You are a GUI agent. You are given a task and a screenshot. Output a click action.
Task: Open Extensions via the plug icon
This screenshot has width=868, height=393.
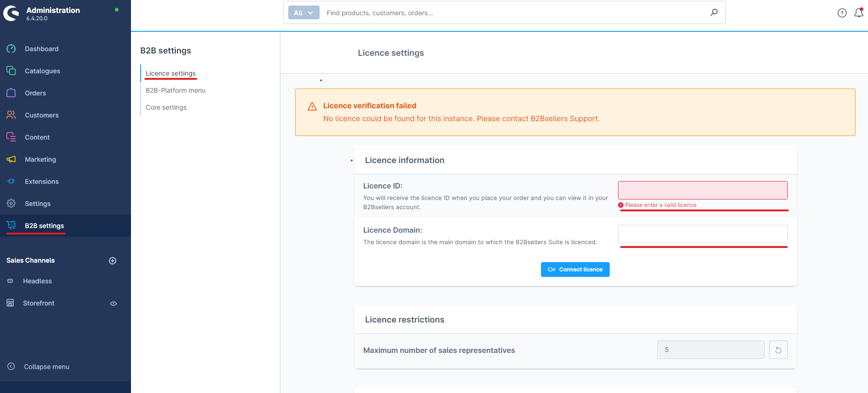(11, 181)
